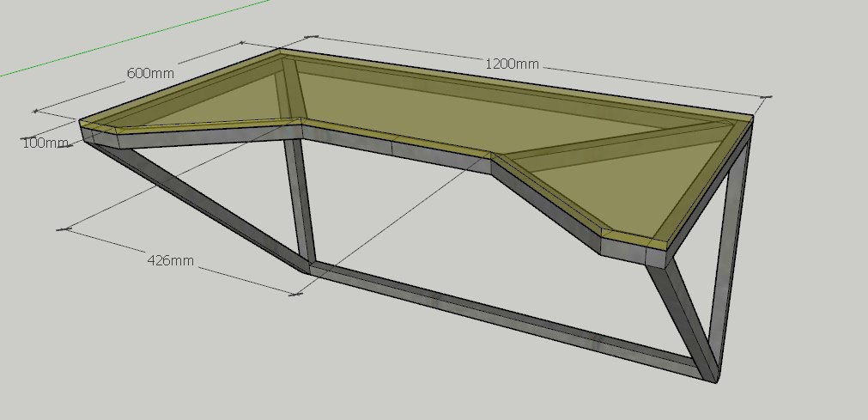Select the 100mm dimension label
The image size is (868, 420).
pos(46,143)
